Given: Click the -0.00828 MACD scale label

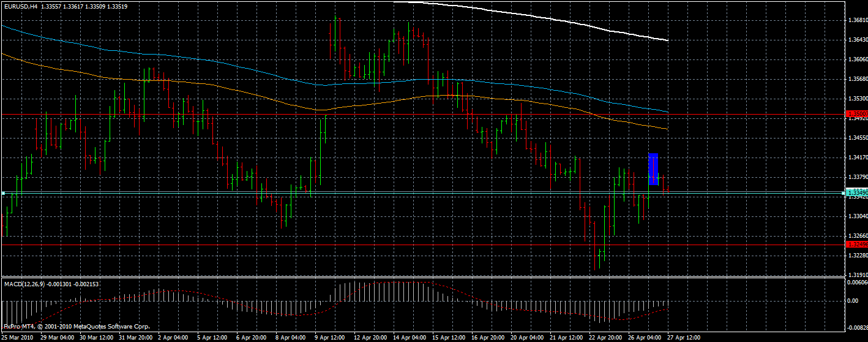Looking at the screenshot, I should point(856,329).
